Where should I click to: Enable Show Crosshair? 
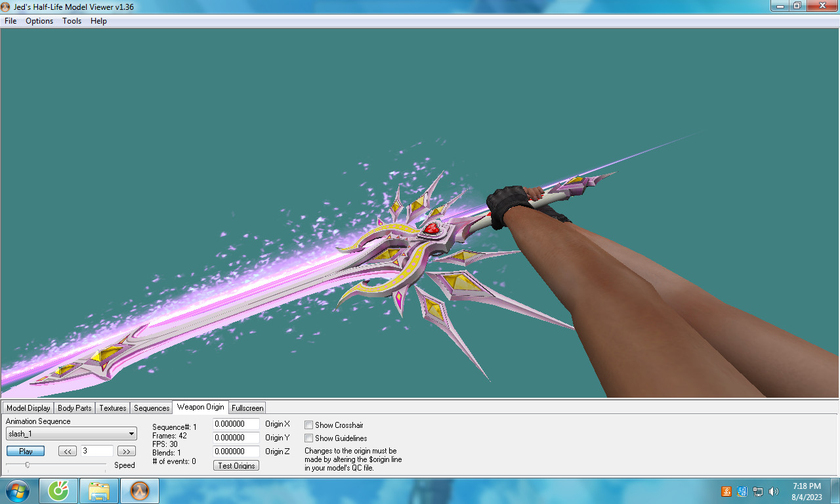pyautogui.click(x=308, y=425)
